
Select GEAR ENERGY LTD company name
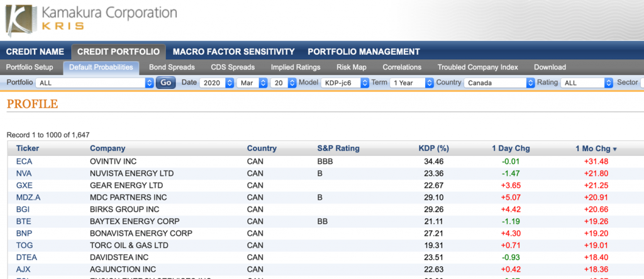126,185
